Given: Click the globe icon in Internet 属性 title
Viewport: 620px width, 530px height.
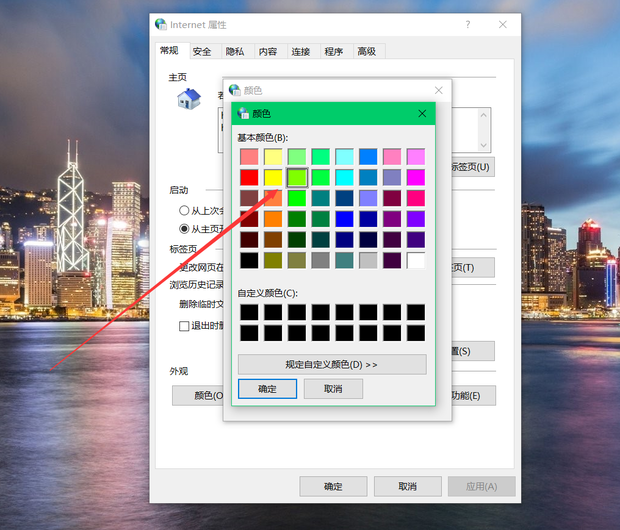Looking at the screenshot, I should (161, 25).
